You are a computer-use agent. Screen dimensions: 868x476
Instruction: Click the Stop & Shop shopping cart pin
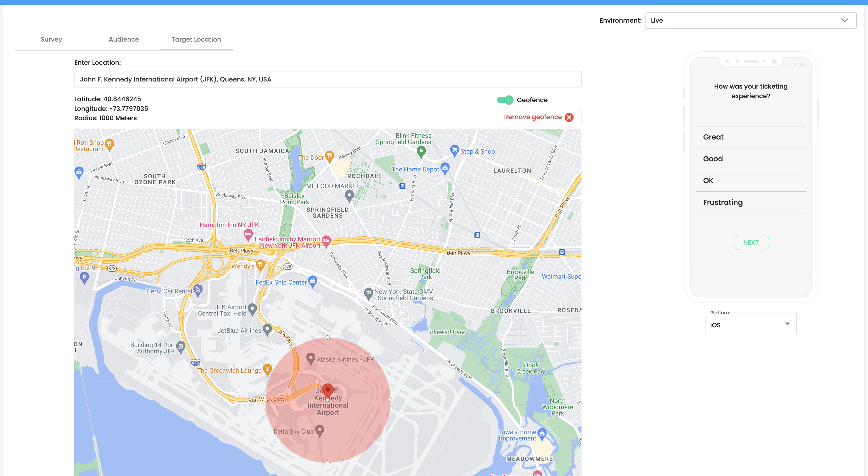point(455,151)
